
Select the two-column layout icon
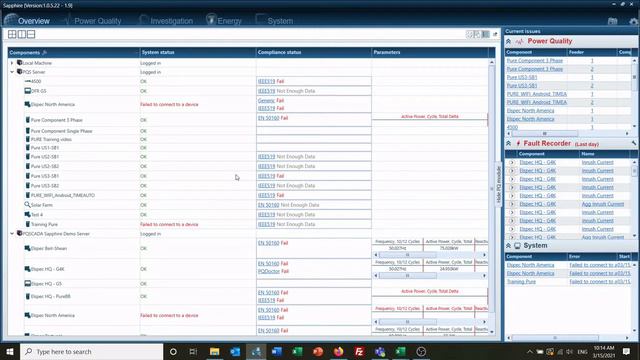22,34
